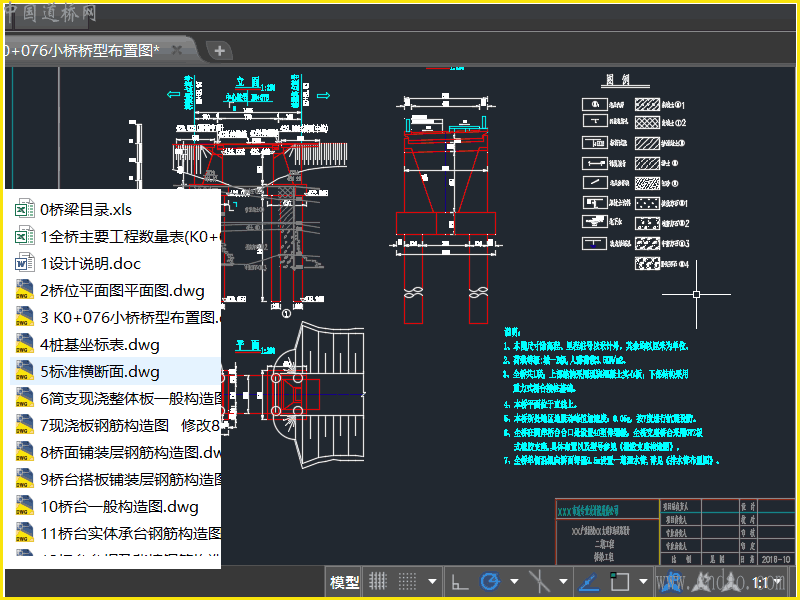The width and height of the screenshot is (800, 600).
Task: Switch to the 模型 model tab
Action: click(x=344, y=582)
